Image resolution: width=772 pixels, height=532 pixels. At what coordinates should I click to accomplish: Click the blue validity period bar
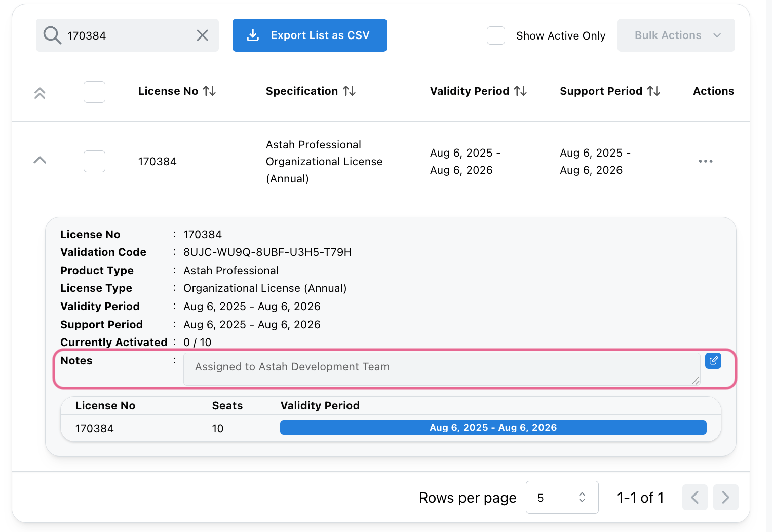click(493, 428)
